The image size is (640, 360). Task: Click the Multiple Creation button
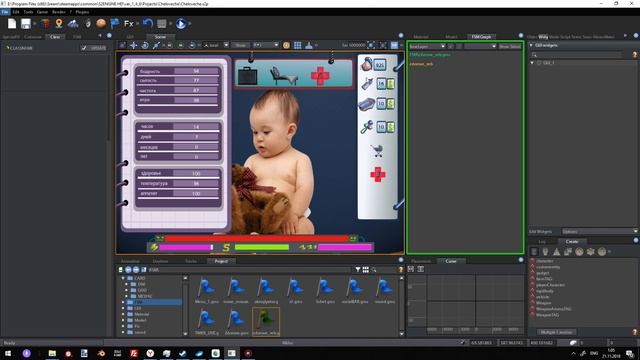pos(556,332)
